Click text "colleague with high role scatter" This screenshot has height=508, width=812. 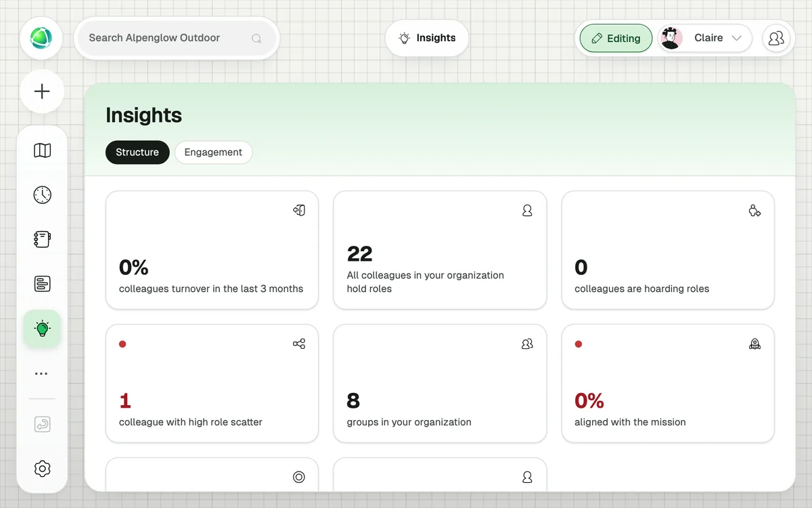[x=191, y=422]
